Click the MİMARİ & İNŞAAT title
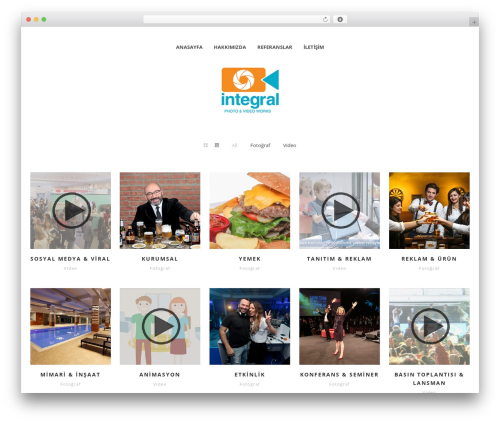 click(x=70, y=375)
